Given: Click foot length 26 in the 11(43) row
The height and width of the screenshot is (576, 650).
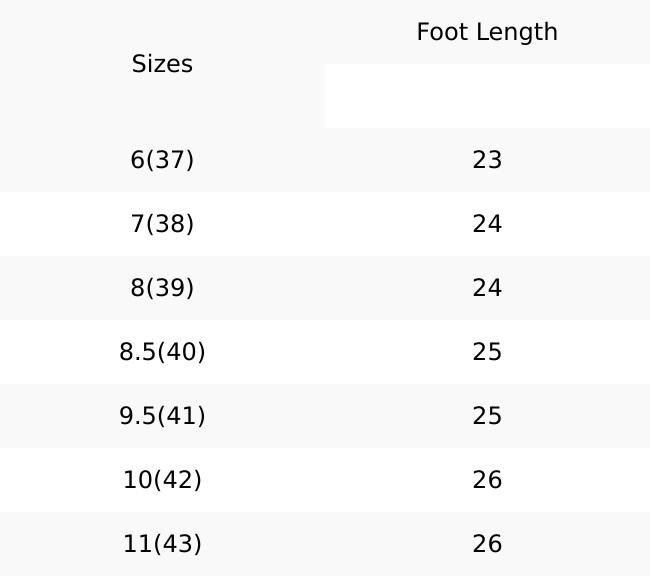Looking at the screenshot, I should point(487,544).
